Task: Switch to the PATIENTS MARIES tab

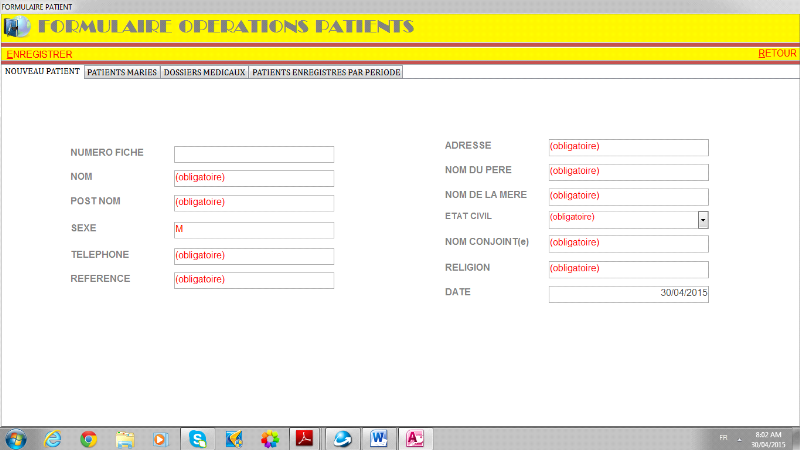Action: tap(122, 72)
